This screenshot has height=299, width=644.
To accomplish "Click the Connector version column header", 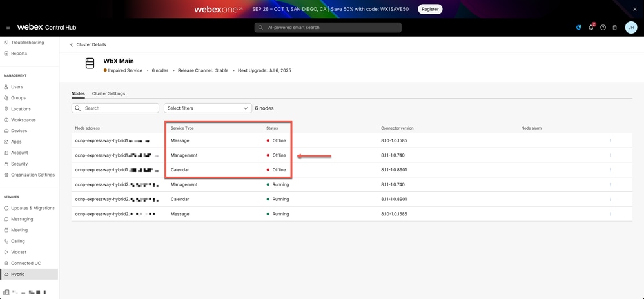I will (397, 128).
